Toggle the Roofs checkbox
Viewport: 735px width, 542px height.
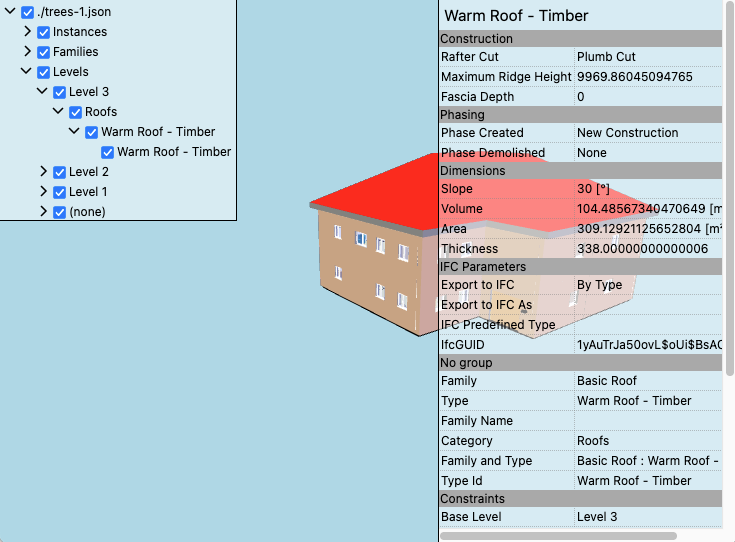pyautogui.click(x=75, y=113)
